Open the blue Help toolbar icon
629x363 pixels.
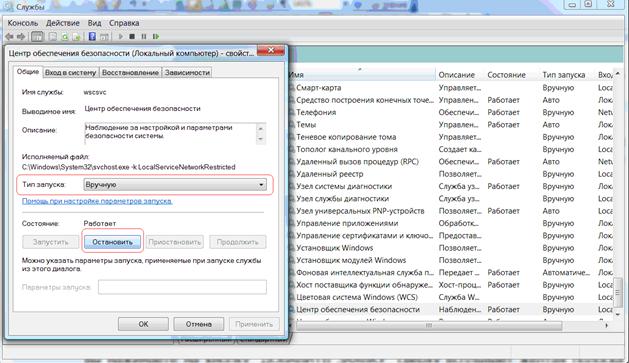click(92, 37)
